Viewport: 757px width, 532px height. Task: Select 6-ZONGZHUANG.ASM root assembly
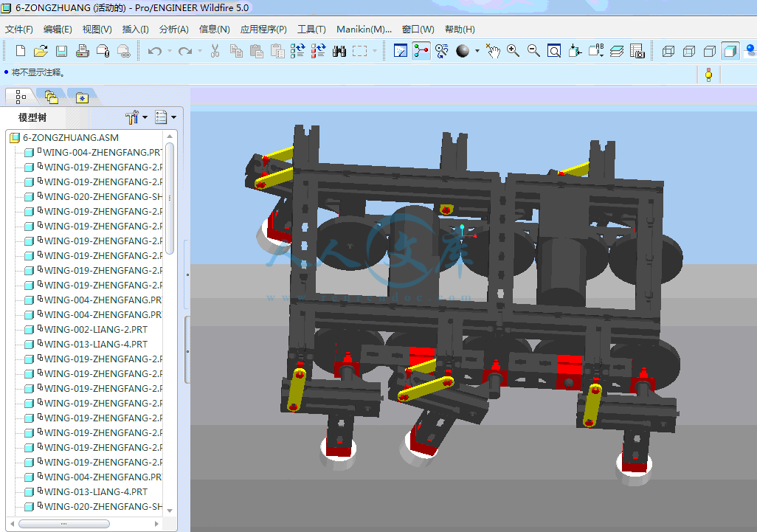click(x=71, y=137)
